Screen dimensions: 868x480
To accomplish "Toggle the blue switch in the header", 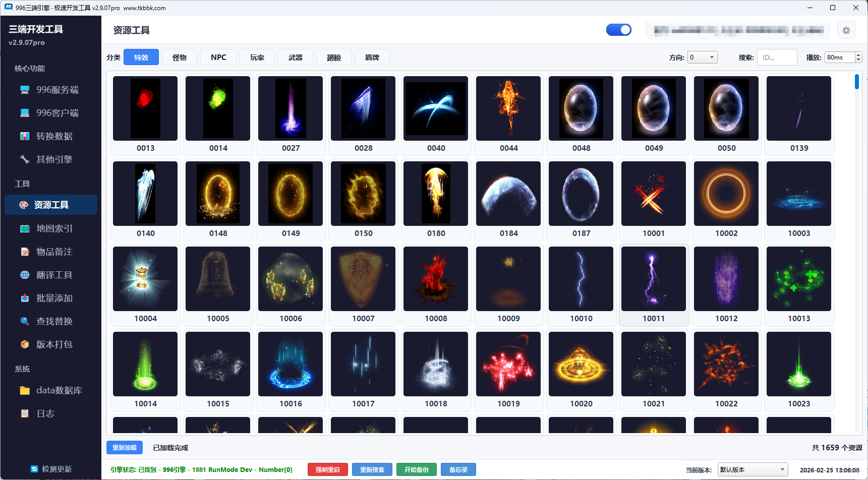I will coord(619,30).
